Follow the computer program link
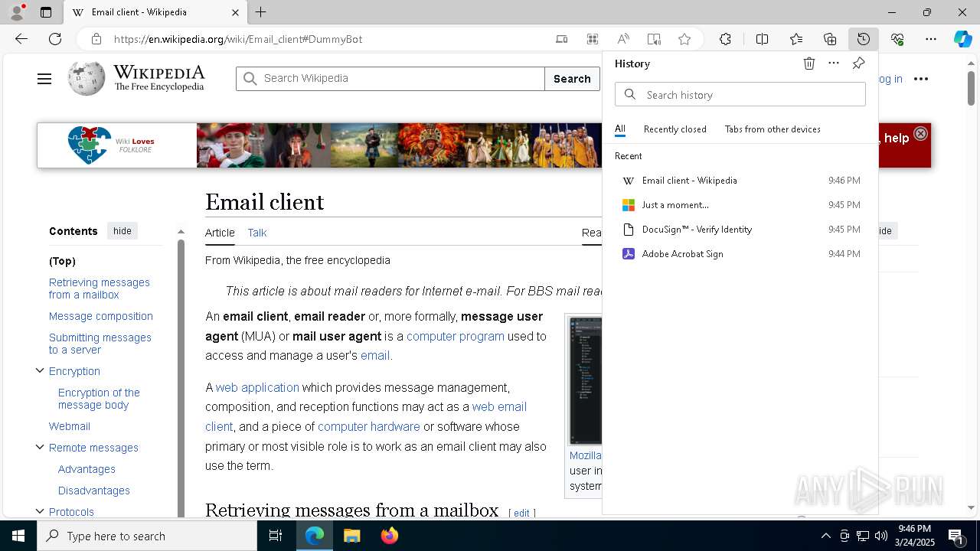The width and height of the screenshot is (980, 551). click(456, 336)
